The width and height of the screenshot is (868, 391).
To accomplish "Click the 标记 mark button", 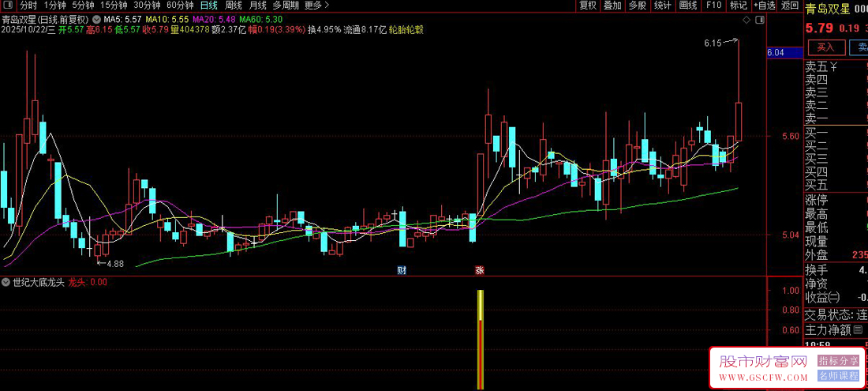I will pyautogui.click(x=739, y=6).
